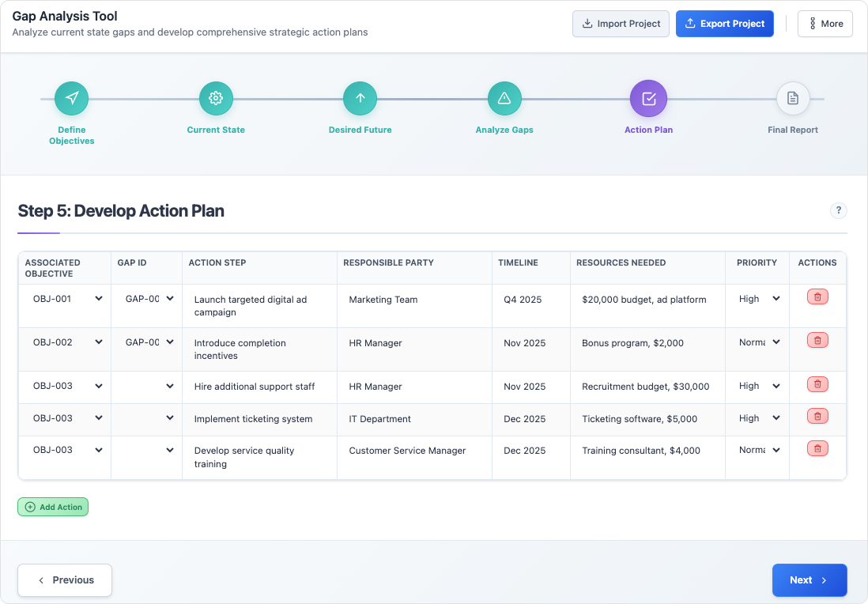This screenshot has width=868, height=604.
Task: Change priority for the Marketing Team row
Action: pos(757,298)
